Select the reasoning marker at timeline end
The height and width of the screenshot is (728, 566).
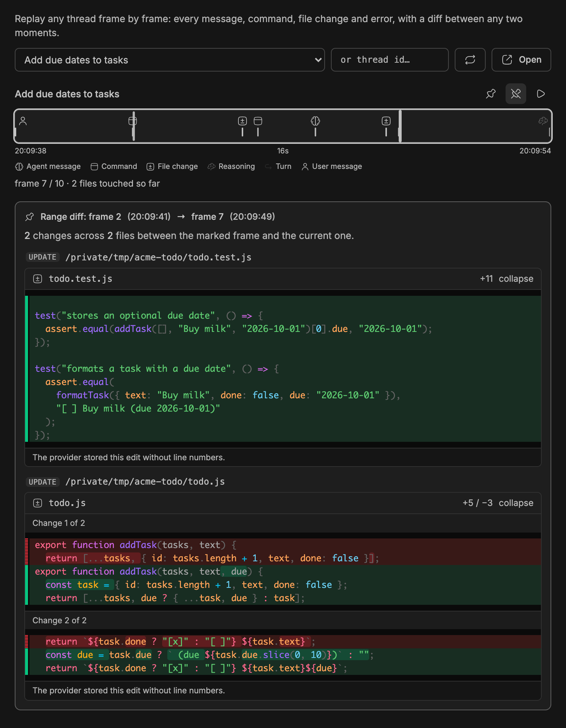(543, 121)
